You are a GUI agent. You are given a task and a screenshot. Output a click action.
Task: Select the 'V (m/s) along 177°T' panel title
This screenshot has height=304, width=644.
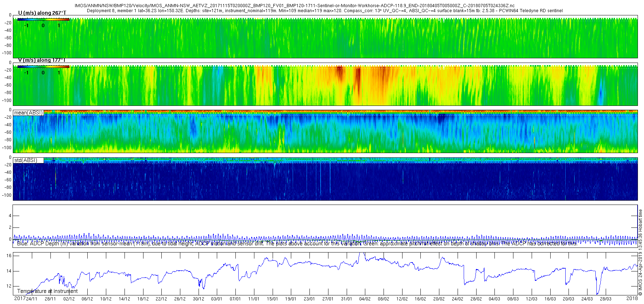[42, 60]
